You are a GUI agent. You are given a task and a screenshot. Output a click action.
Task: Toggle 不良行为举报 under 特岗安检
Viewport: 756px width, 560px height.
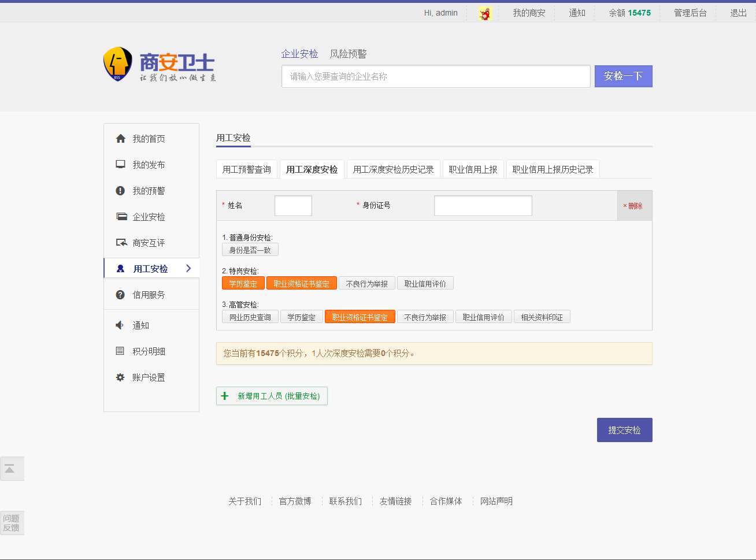click(367, 283)
